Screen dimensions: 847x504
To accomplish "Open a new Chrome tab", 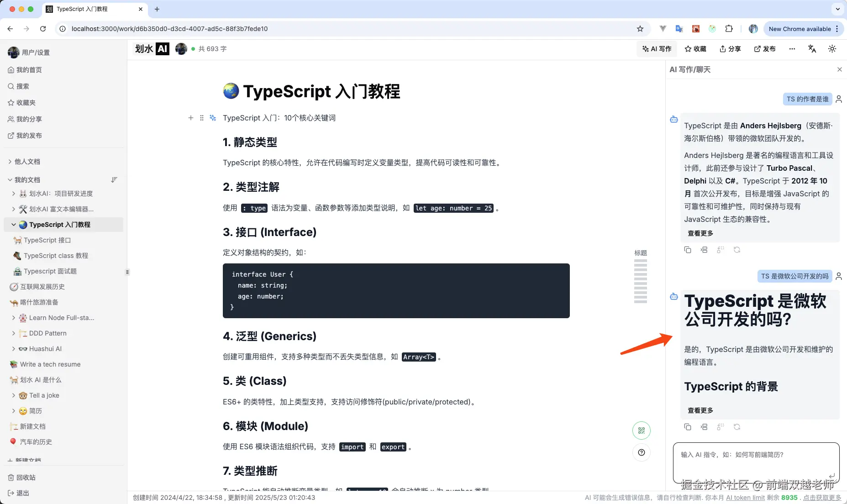I will (x=157, y=9).
